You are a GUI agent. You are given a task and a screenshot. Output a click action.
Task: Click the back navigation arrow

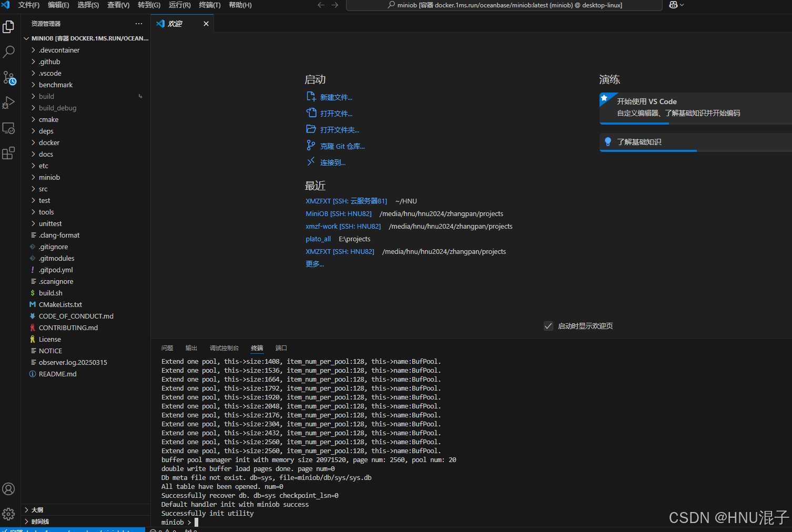321,5
